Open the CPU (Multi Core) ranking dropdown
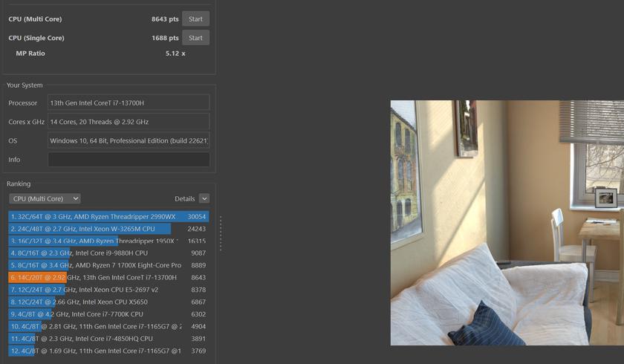This screenshot has height=364, width=624. coord(45,199)
